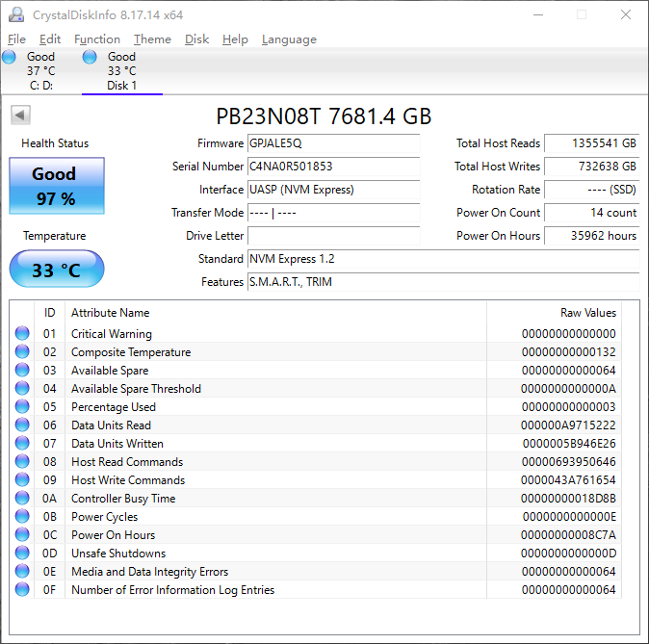
Task: Open the File menu
Action: click(x=17, y=39)
